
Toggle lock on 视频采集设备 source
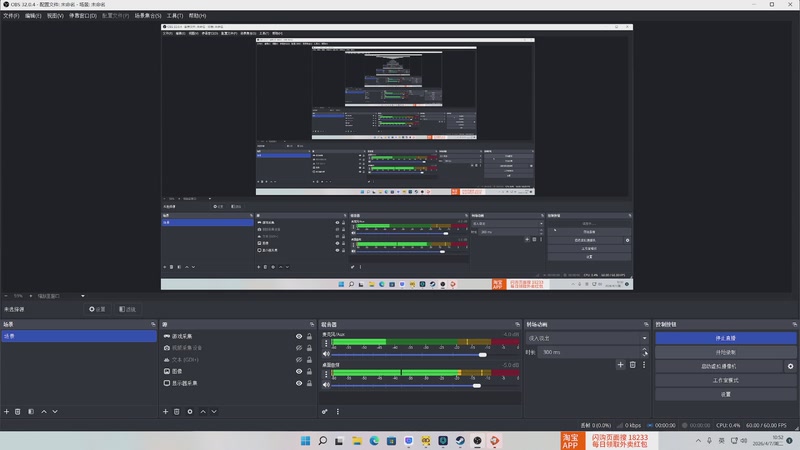[x=309, y=348]
